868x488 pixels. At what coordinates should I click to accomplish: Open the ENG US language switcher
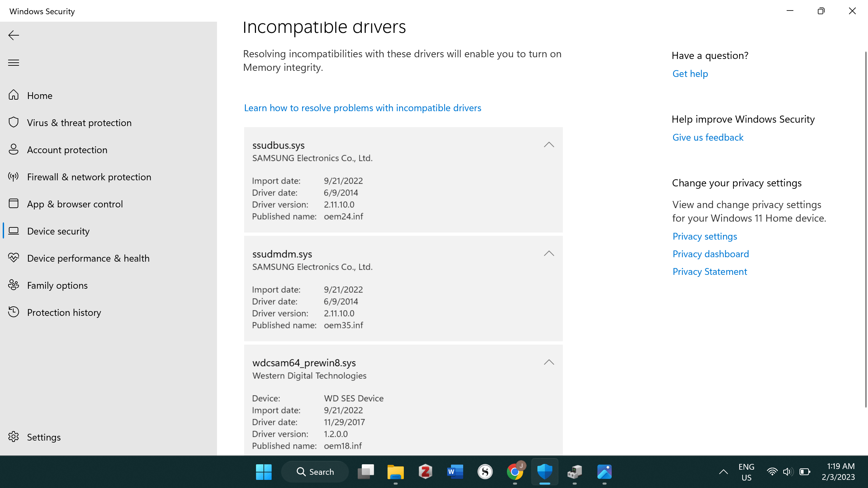click(x=746, y=471)
